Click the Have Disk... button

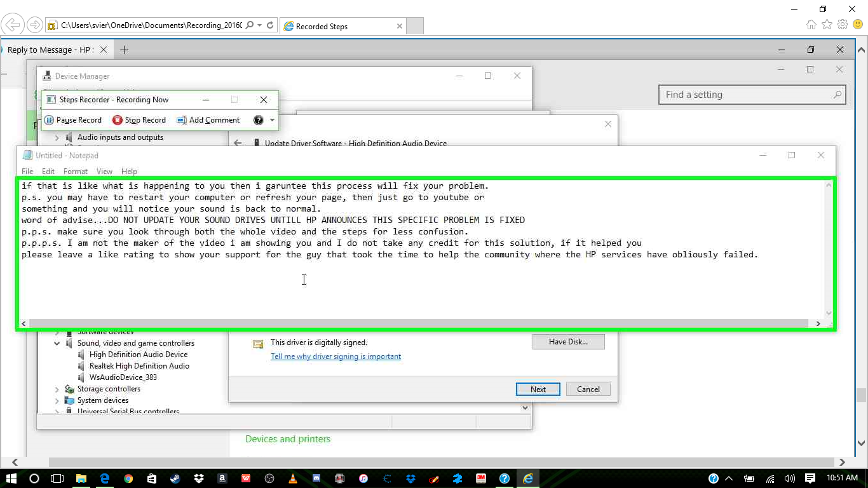[x=569, y=342]
